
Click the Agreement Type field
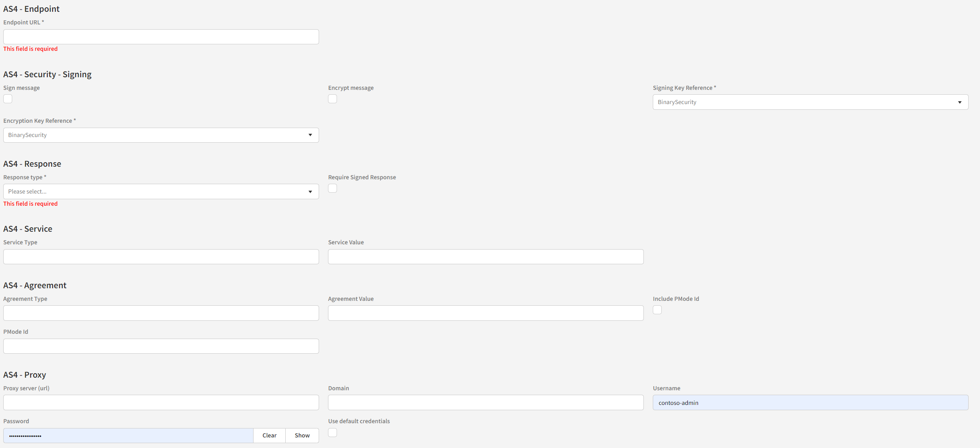click(161, 313)
